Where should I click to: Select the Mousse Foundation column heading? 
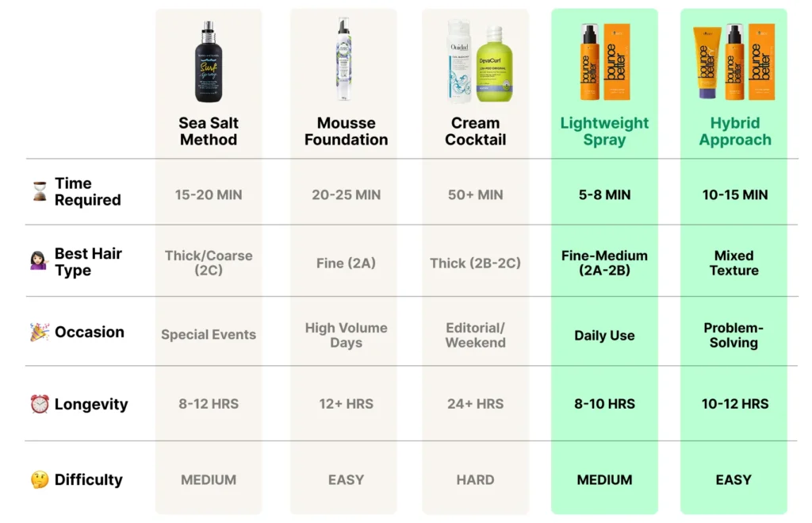[x=346, y=131]
